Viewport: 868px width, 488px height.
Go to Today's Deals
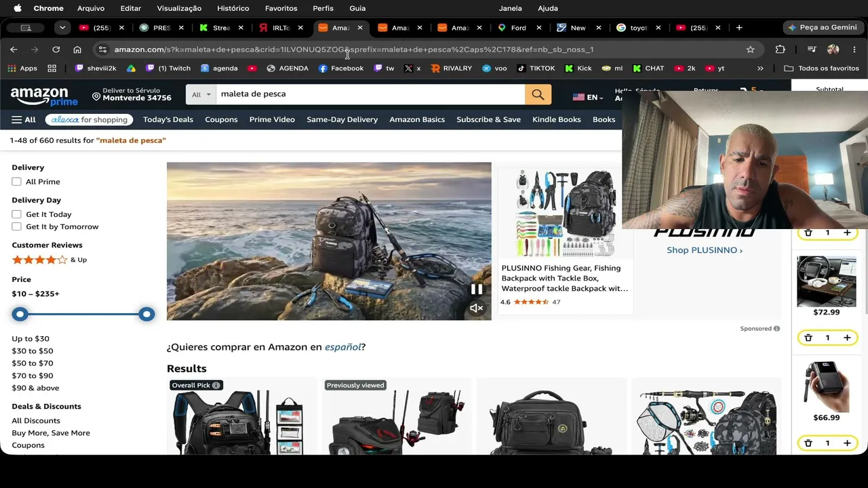[168, 120]
